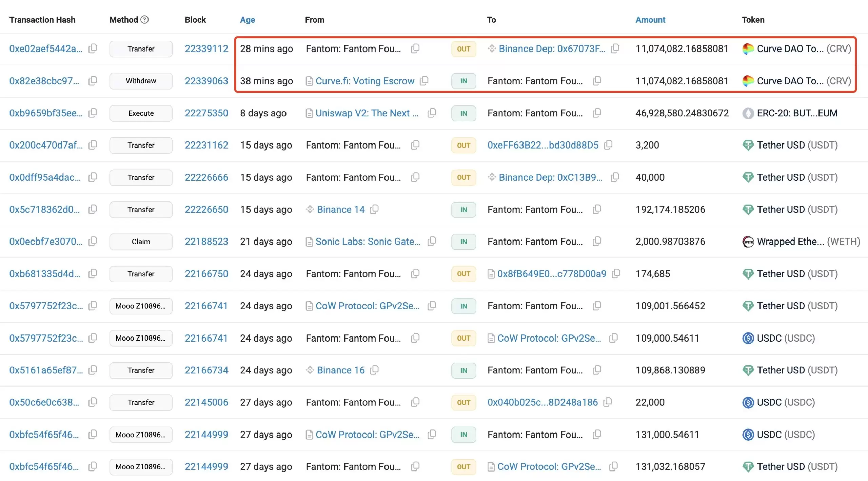The image size is (868, 481).
Task: Copy transaction hash 0xe02aef5442a
Action: [93, 49]
